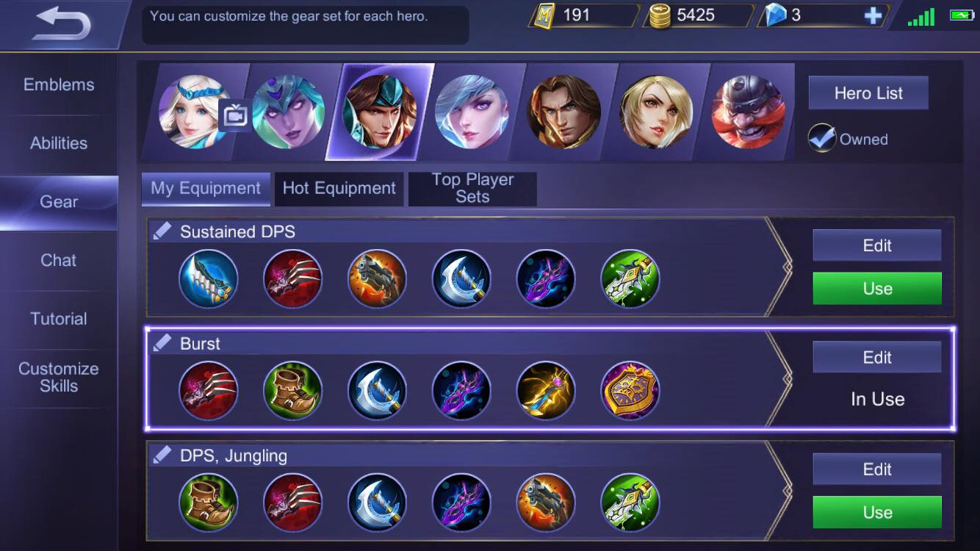Tap the gold coins icon

coord(660,16)
